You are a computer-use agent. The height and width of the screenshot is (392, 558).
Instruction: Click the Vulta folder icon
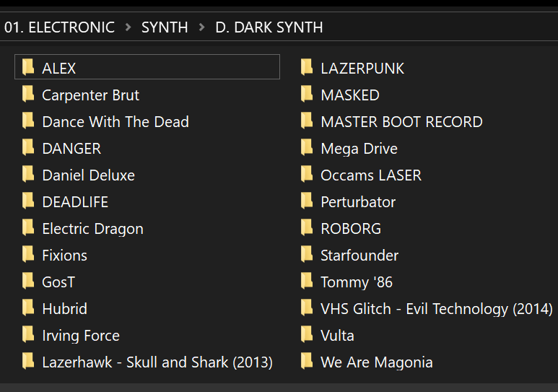click(306, 334)
